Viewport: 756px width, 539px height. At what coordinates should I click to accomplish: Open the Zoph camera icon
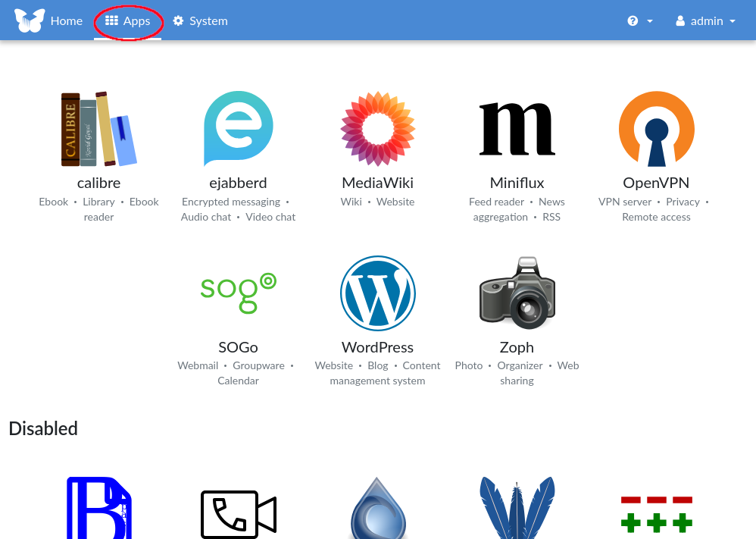click(517, 293)
